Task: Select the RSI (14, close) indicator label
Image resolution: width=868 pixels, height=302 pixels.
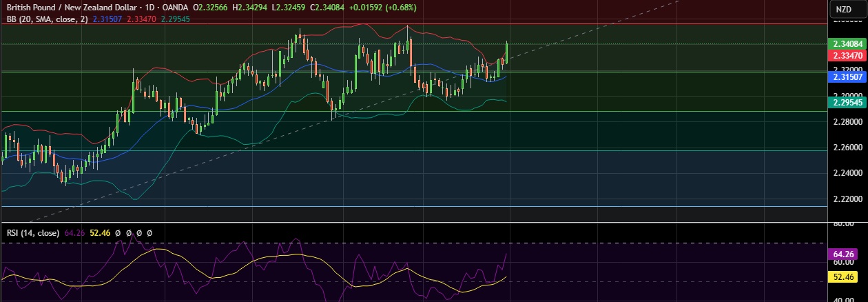Action: tap(33, 233)
